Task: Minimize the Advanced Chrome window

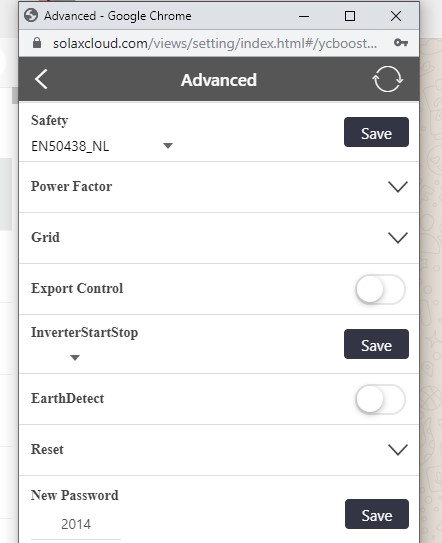Action: 304,16
